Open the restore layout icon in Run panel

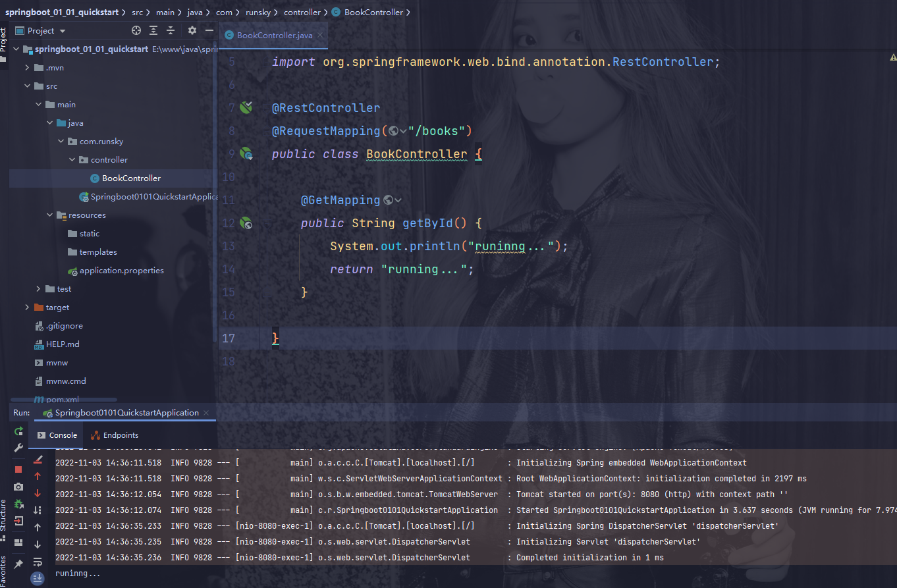click(18, 543)
